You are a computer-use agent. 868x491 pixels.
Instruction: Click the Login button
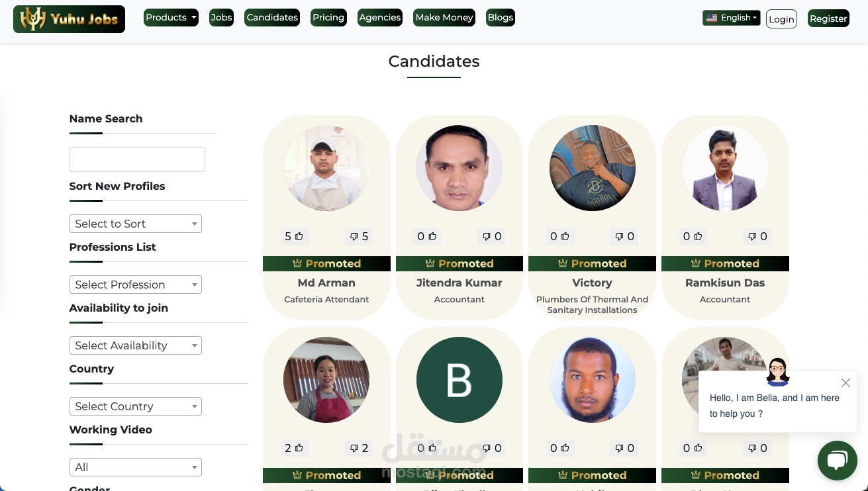(x=781, y=19)
